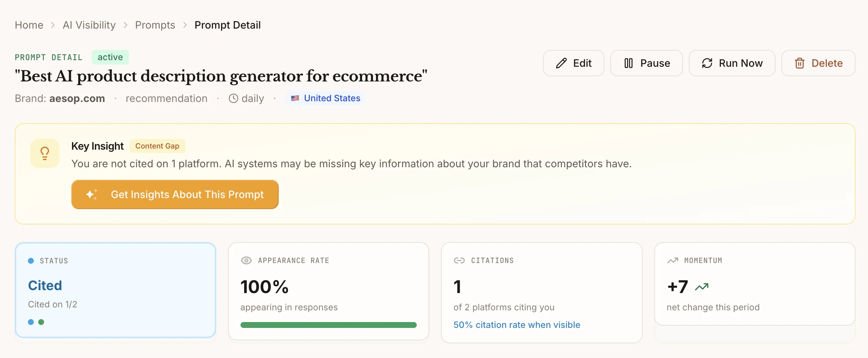
Task: Open the United States location selector
Action: 325,98
